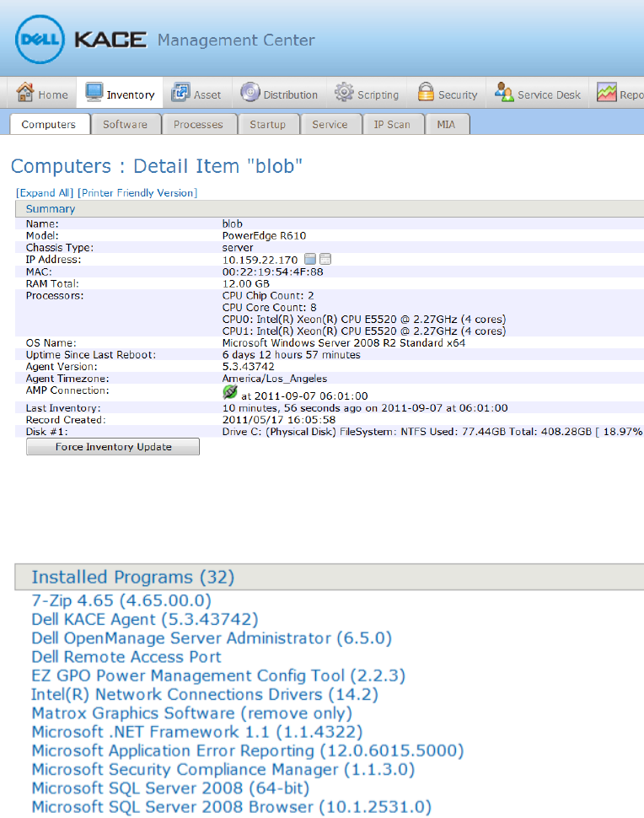Open the Dell Remote Access Port link
644x818 pixels.
click(x=126, y=657)
